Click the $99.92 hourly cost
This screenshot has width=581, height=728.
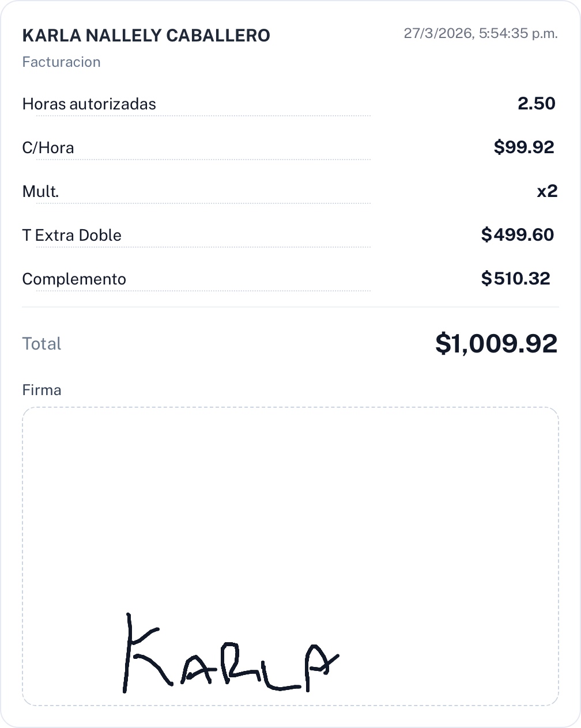click(x=523, y=147)
